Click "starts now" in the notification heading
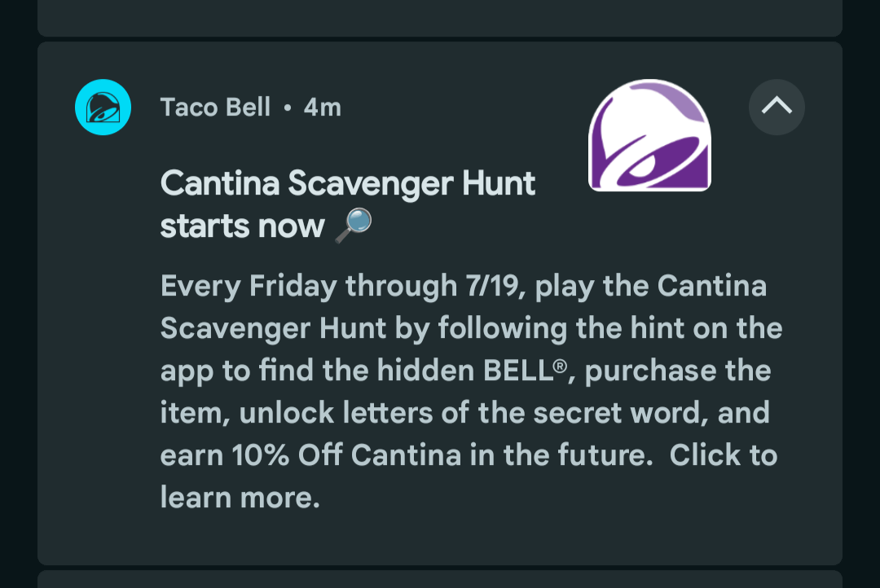Screen dimensions: 880x588 pyautogui.click(x=242, y=226)
